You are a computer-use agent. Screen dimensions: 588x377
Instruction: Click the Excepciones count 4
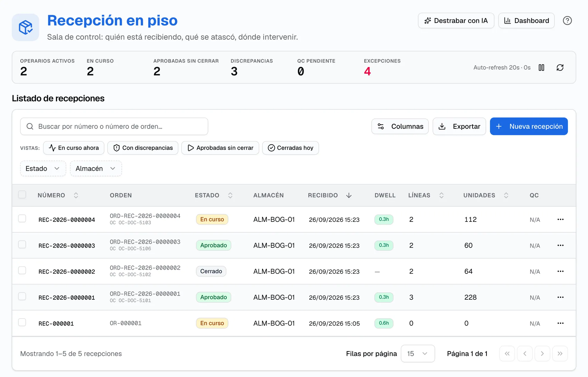(367, 71)
